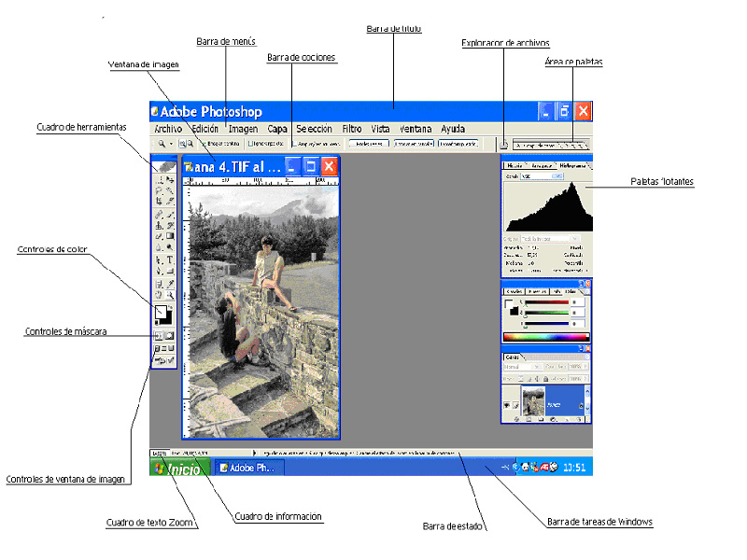Click the new layer icon in Capas palette
This screenshot has height=560, width=747.
coord(566,419)
